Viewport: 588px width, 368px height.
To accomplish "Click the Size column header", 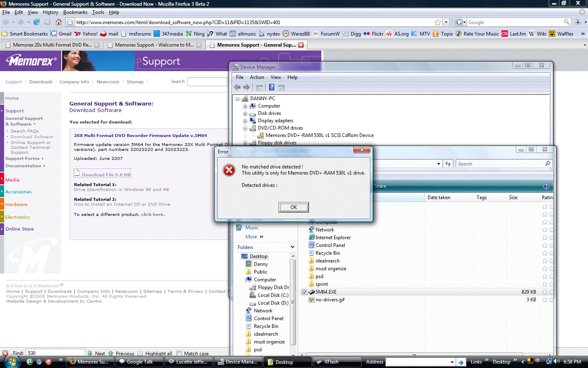I will pyautogui.click(x=522, y=197).
